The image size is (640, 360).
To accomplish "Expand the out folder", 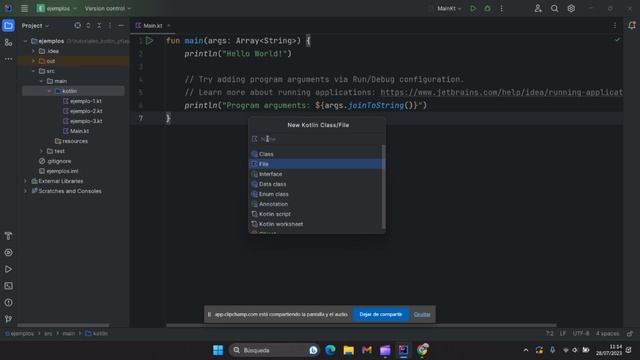I will pyautogui.click(x=33, y=61).
